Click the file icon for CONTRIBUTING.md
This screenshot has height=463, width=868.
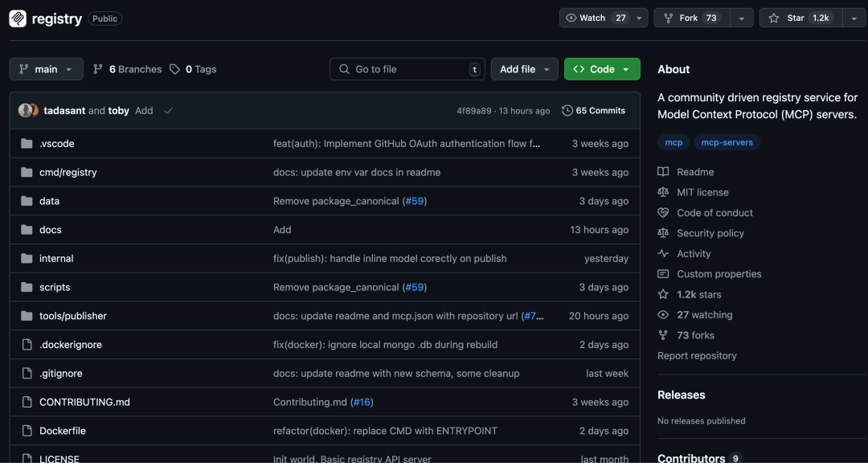[27, 403]
